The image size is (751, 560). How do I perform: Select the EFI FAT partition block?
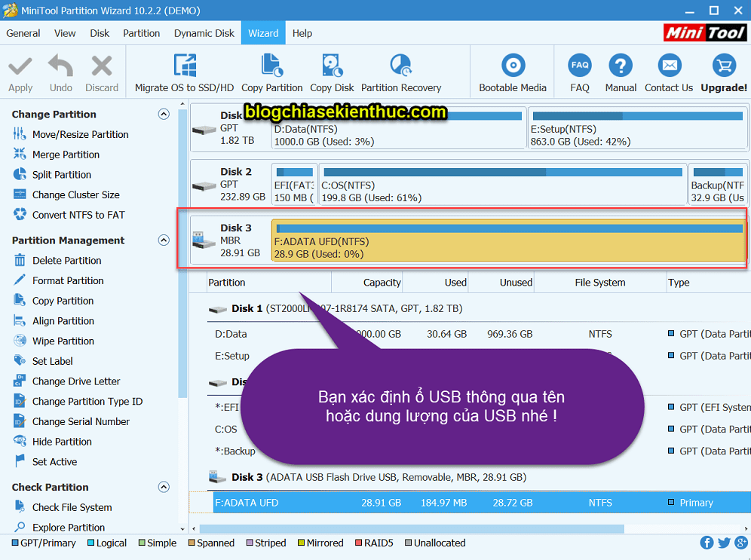(x=294, y=184)
